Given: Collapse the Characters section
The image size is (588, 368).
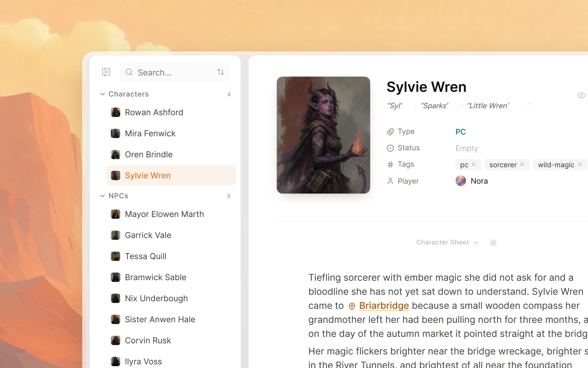Looking at the screenshot, I should click(x=103, y=94).
